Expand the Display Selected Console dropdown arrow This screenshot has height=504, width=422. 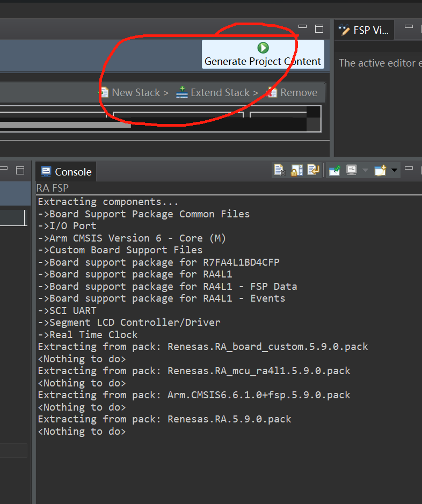point(365,170)
